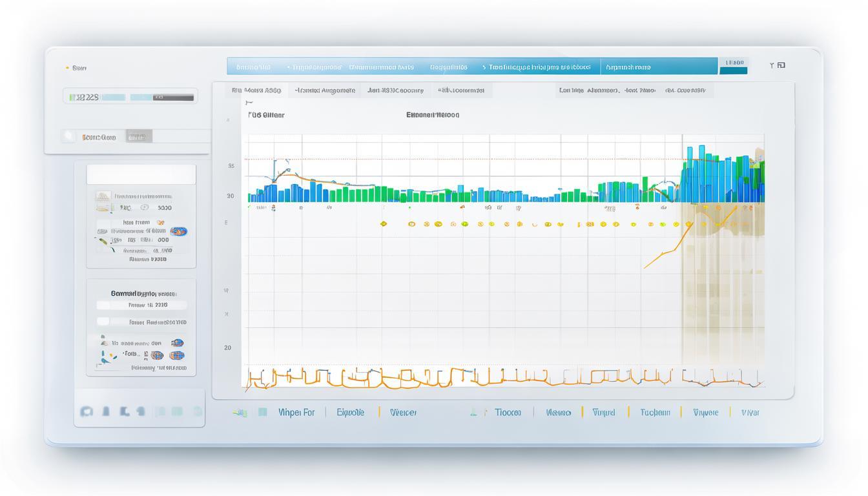Toggle the white checkbox beside the Fower row

click(x=103, y=322)
